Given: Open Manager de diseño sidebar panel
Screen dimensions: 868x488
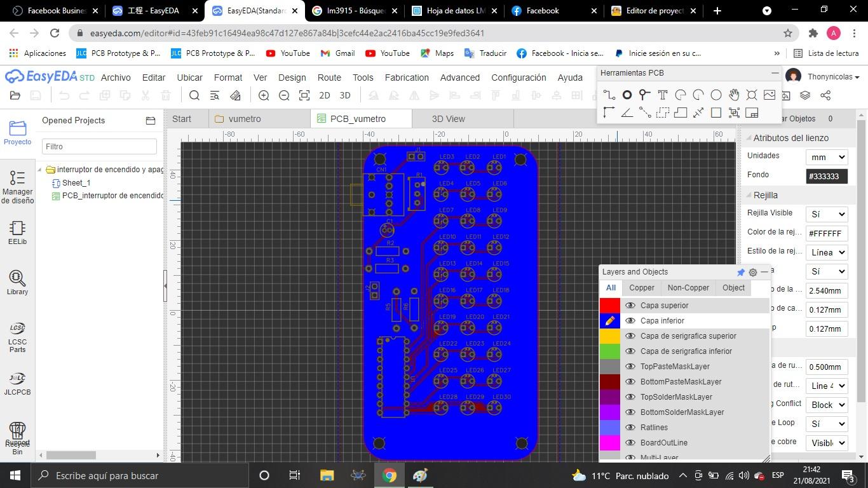Looking at the screenshot, I should click(17, 187).
